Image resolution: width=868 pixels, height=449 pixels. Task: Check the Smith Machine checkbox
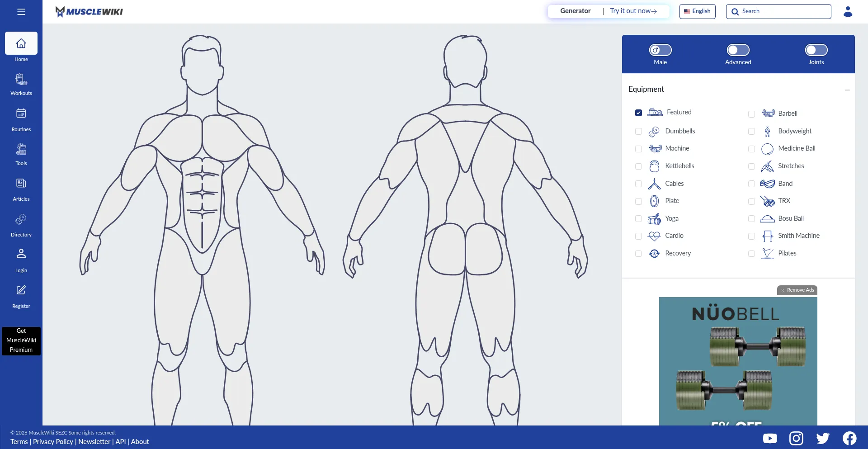[751, 236]
